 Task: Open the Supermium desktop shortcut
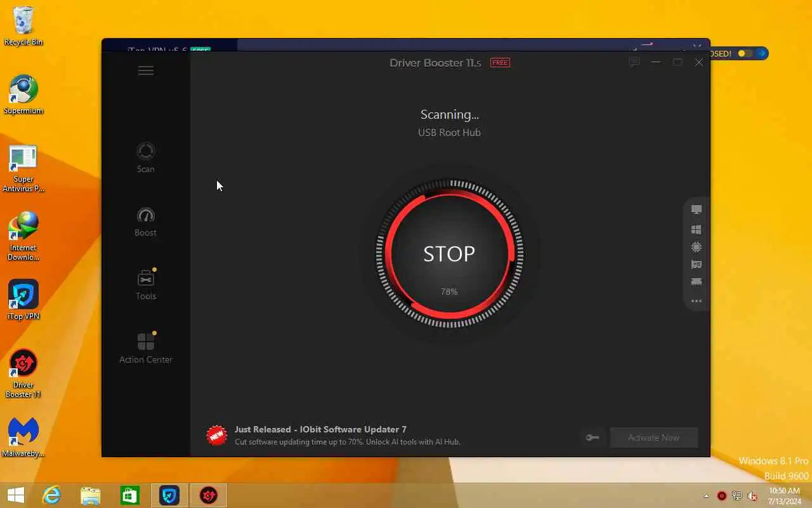(23, 95)
